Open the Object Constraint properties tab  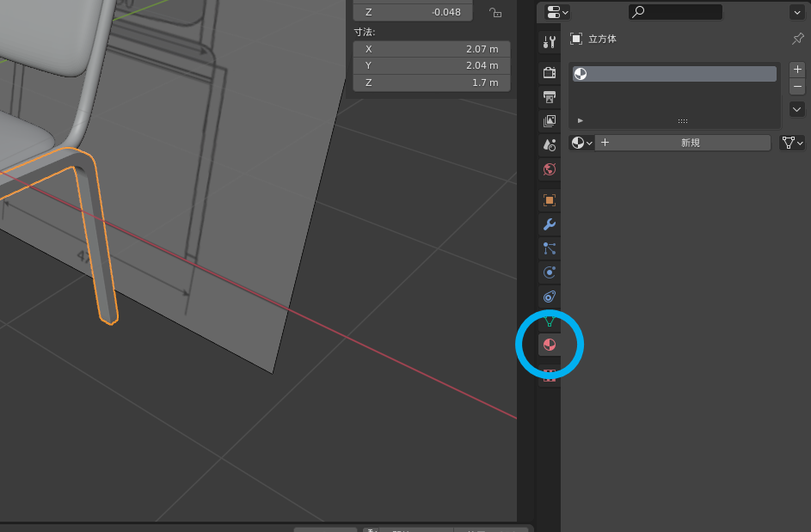(x=550, y=297)
